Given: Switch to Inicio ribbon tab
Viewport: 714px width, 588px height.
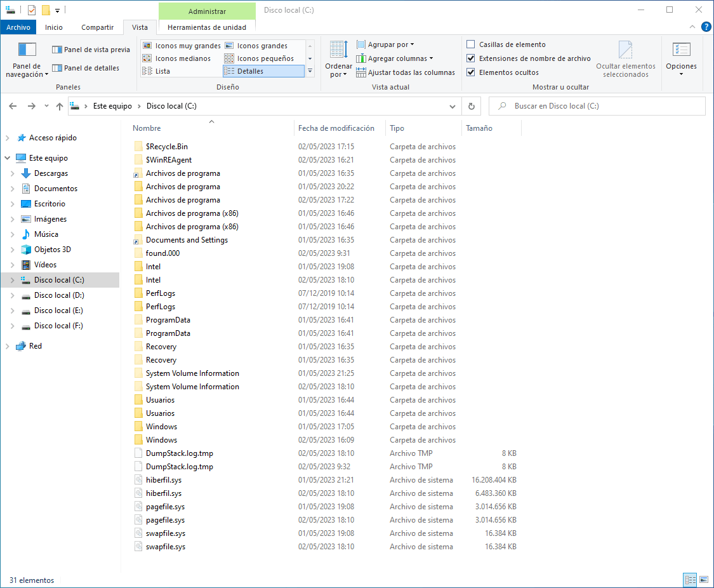Looking at the screenshot, I should tap(54, 27).
